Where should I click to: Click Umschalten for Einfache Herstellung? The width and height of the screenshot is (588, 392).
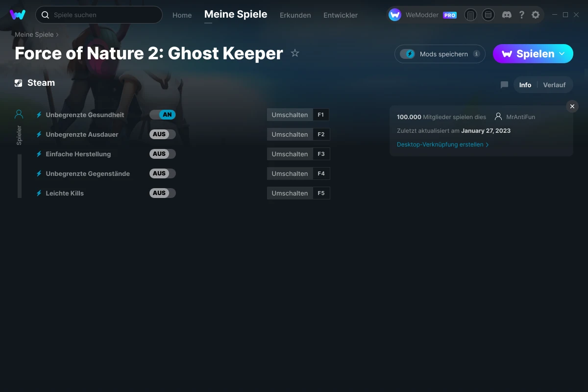pos(290,154)
